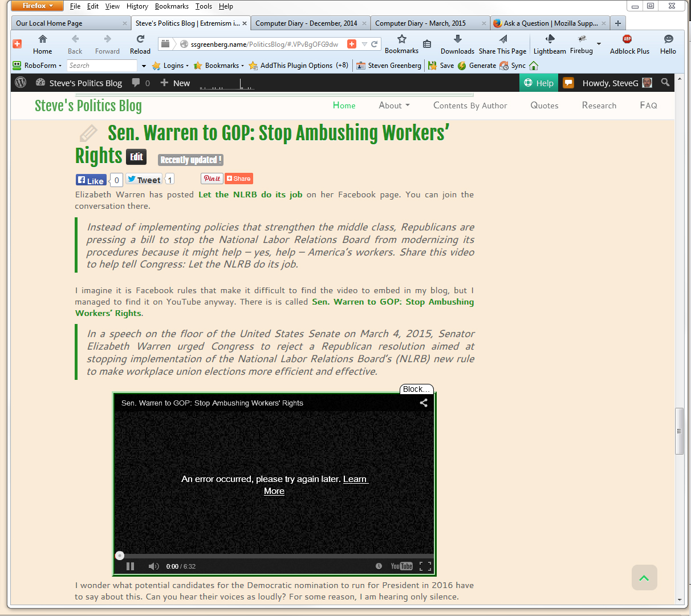Mute the video audio
The image size is (691, 616).
(153, 566)
